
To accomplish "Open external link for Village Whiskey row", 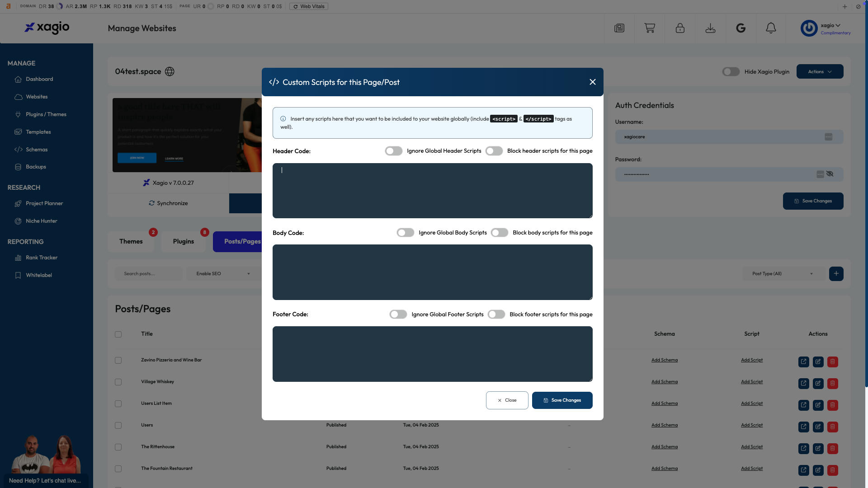I will (x=803, y=383).
